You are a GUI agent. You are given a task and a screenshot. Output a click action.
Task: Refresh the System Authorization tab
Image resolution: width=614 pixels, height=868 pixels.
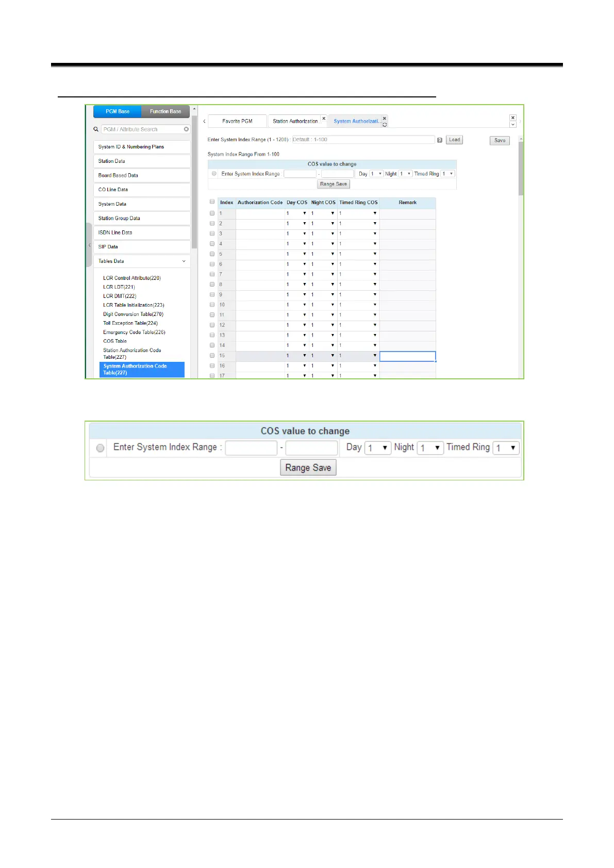click(385, 125)
